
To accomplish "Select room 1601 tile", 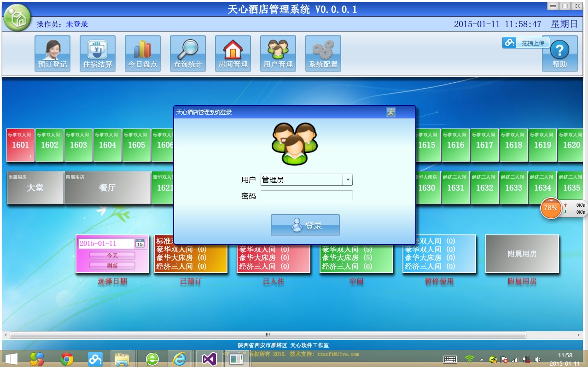I will tap(21, 145).
